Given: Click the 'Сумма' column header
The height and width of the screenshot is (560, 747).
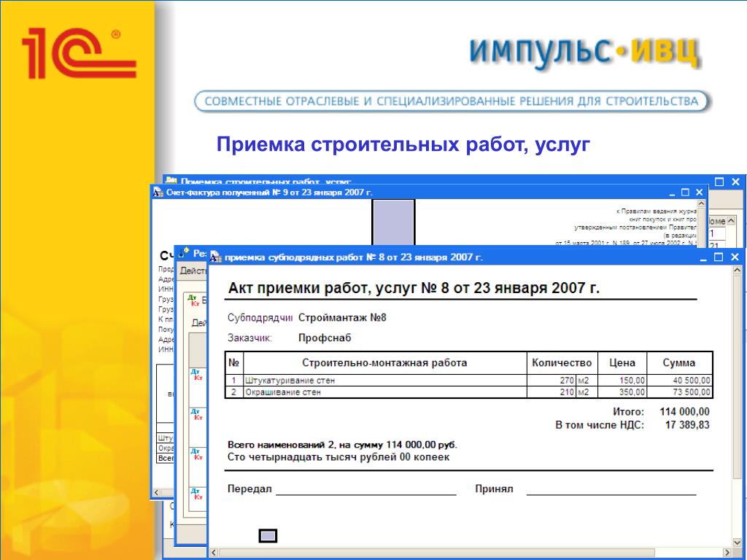Looking at the screenshot, I should tap(679, 363).
